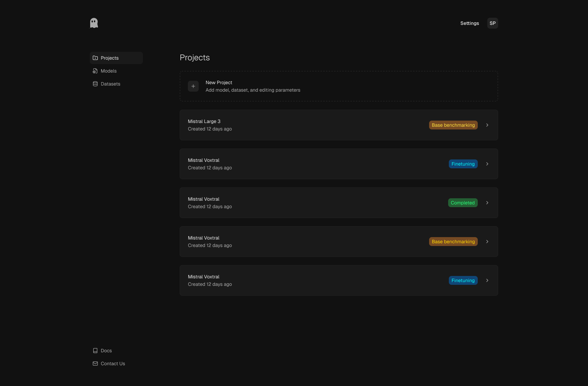Screen dimensions: 588x386
Task: Click the Completed status badge
Action: [x=463, y=203]
